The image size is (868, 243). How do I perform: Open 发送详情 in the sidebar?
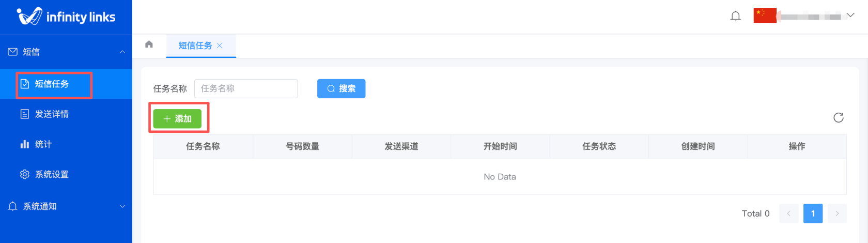click(52, 114)
